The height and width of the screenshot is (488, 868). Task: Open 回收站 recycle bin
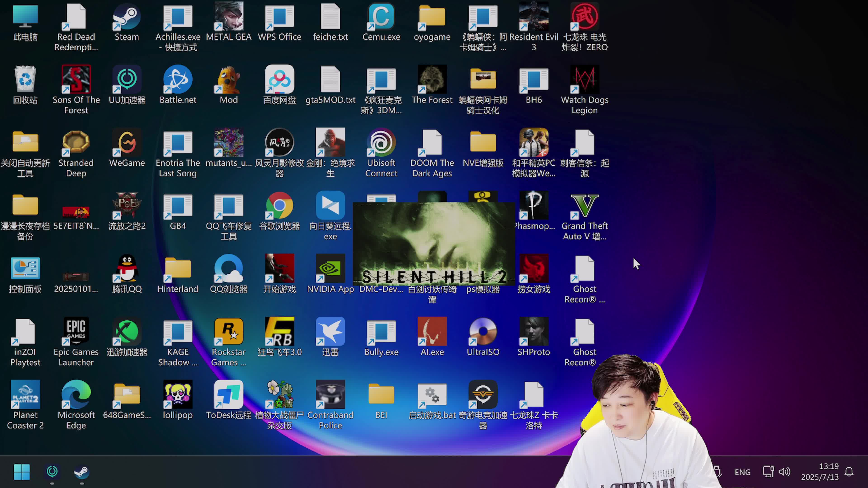pyautogui.click(x=25, y=85)
